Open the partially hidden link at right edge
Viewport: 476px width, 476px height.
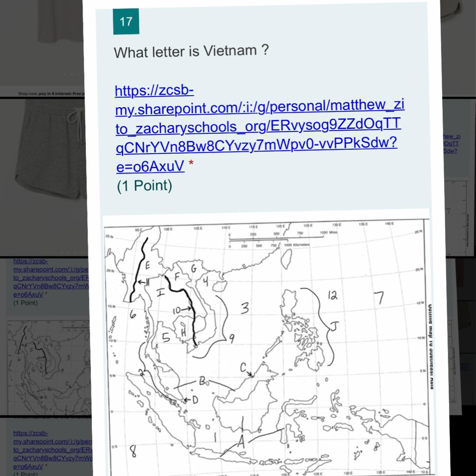(451, 143)
